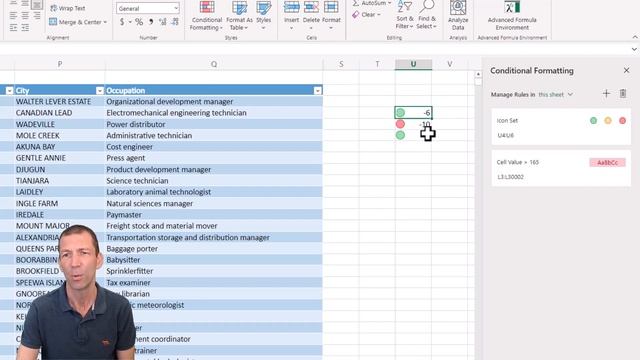Select cell Laboratory animal technologist

pyautogui.click(x=214, y=192)
